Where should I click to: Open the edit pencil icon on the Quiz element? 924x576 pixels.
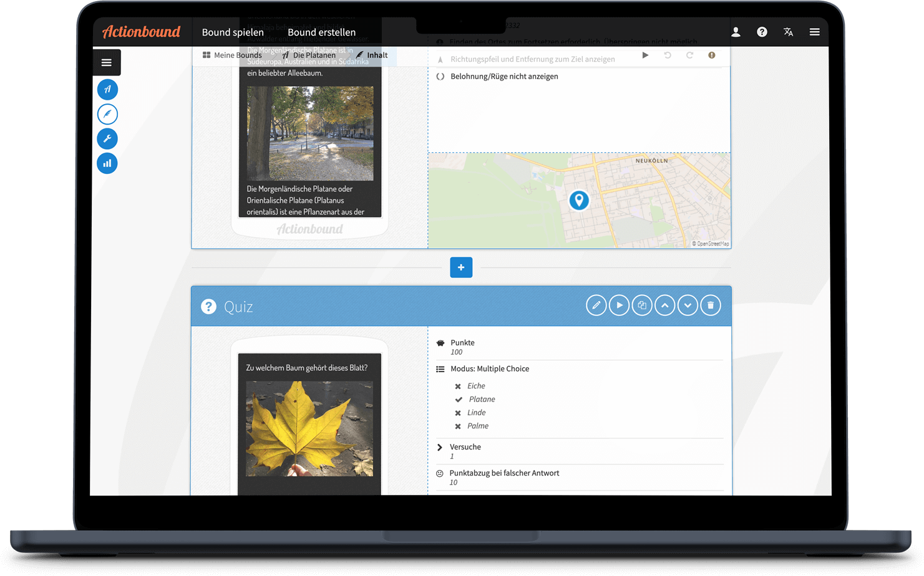pos(596,305)
